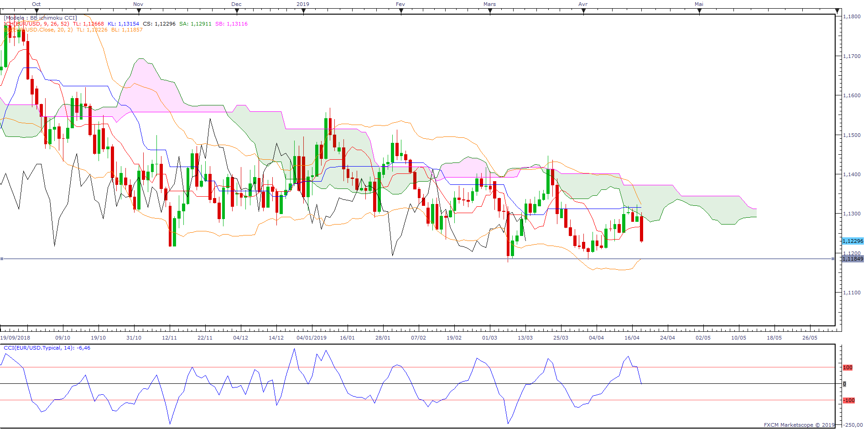Click the Nov month triangle marker

[x=138, y=11]
